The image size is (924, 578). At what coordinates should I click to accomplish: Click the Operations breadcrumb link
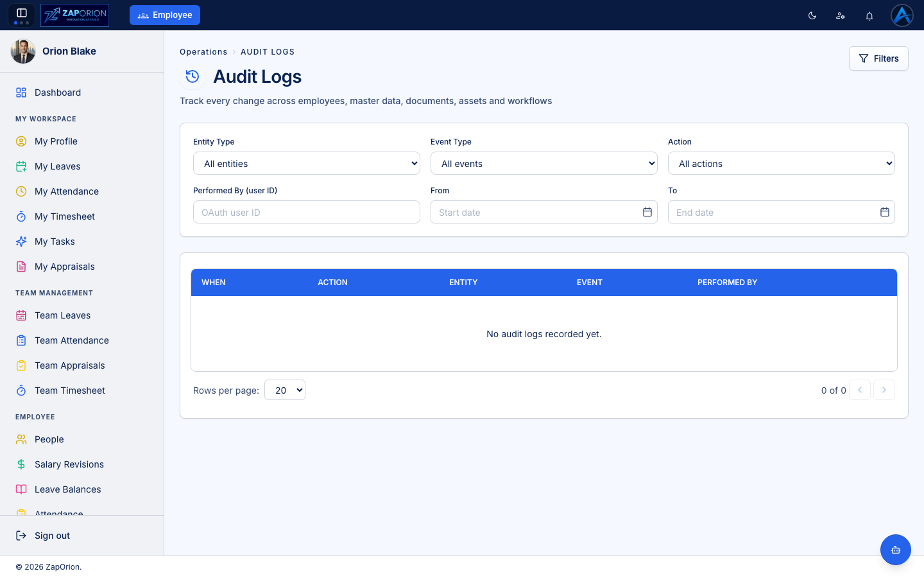coord(203,52)
